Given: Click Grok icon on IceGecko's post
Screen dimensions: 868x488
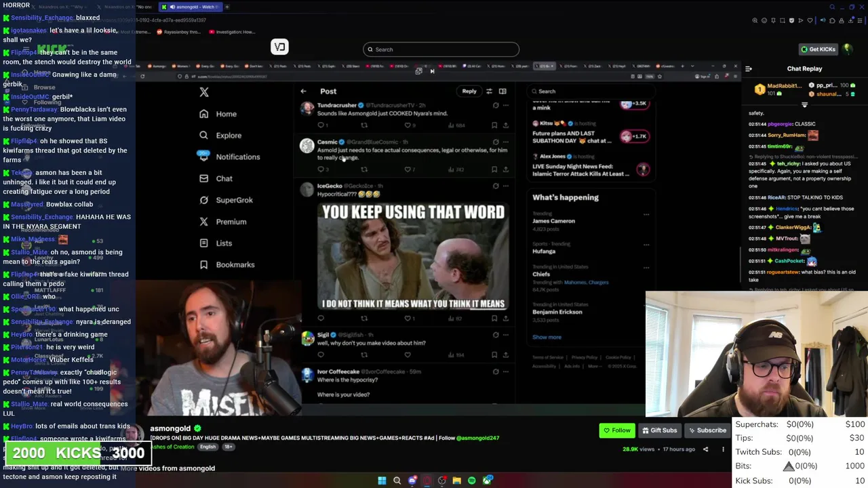Looking at the screenshot, I should click(496, 186).
